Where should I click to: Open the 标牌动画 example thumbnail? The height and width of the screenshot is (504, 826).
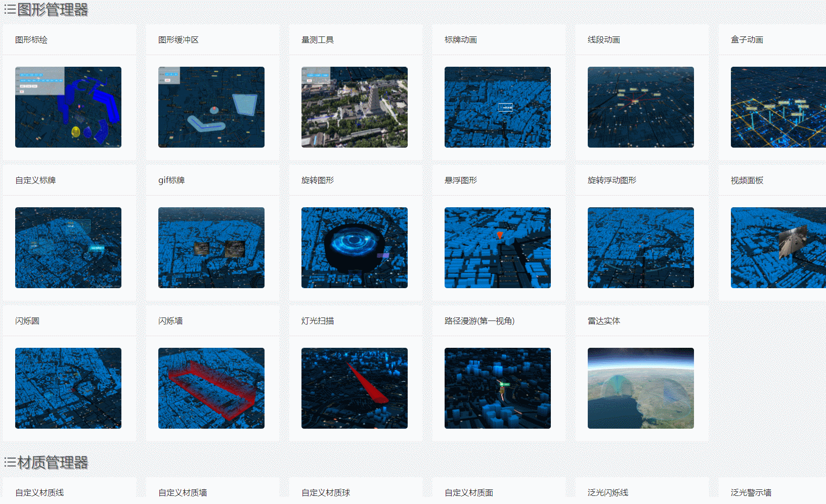498,107
